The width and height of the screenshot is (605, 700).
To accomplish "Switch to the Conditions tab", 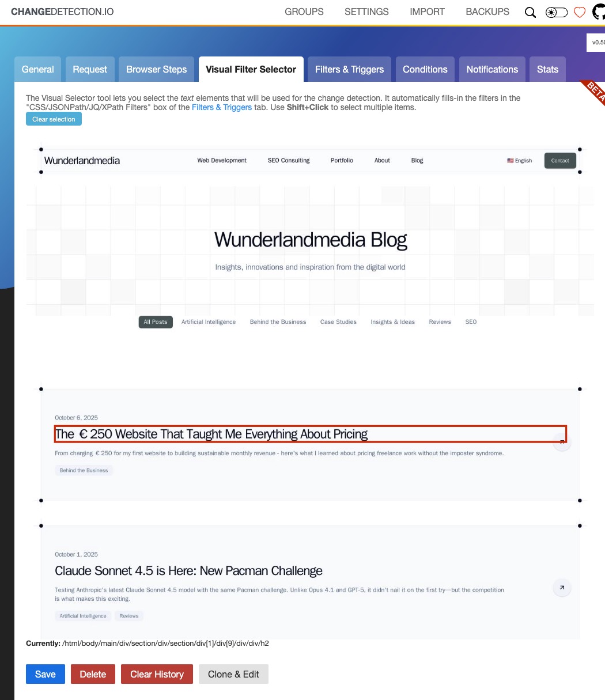I will [x=425, y=69].
